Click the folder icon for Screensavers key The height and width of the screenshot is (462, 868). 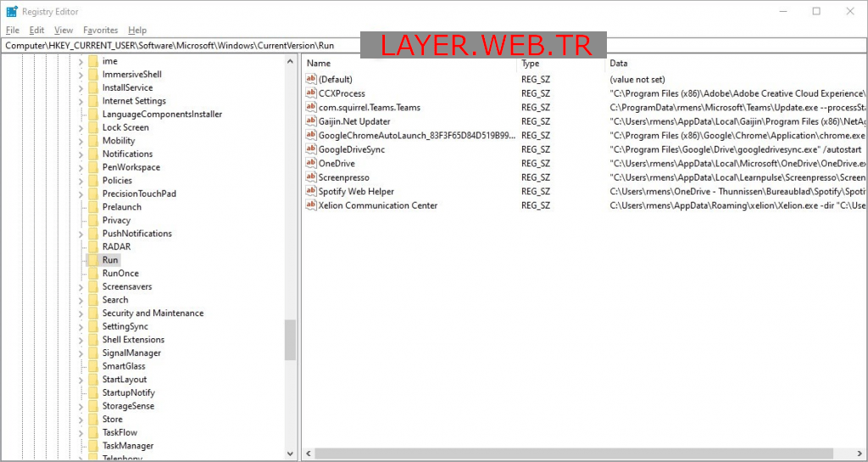[x=93, y=287]
